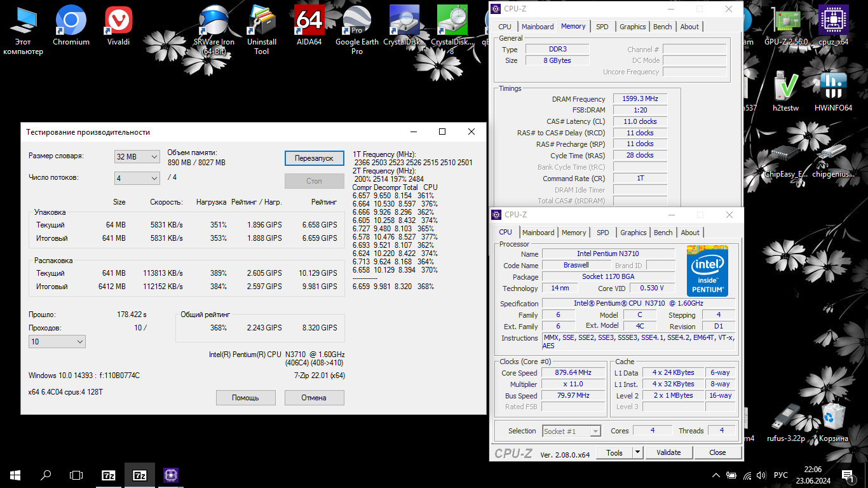
Task: Open h2testw desktop icon
Action: pyautogui.click(x=786, y=91)
